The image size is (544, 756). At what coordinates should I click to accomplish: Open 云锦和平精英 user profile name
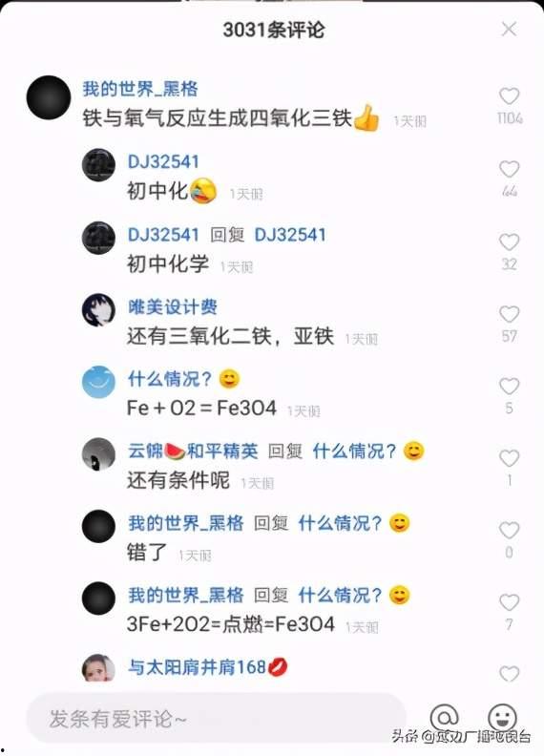click(193, 451)
